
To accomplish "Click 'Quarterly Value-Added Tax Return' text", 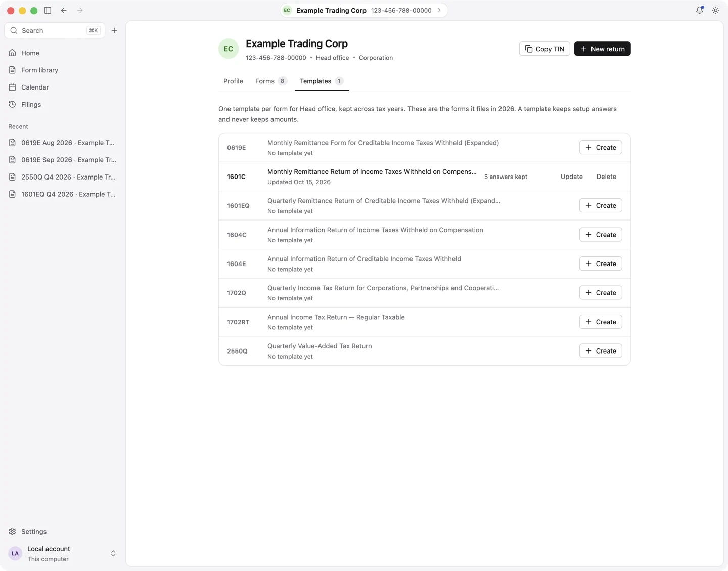I will pos(320,346).
